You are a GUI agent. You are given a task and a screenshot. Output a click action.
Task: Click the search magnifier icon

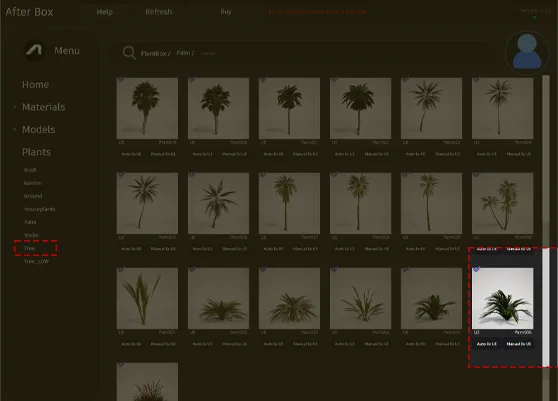[129, 53]
